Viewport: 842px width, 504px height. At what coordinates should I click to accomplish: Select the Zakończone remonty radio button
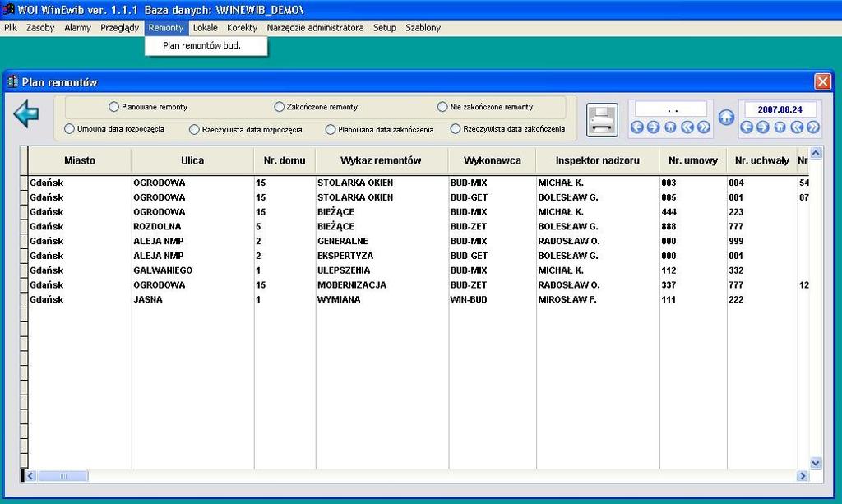[x=280, y=107]
